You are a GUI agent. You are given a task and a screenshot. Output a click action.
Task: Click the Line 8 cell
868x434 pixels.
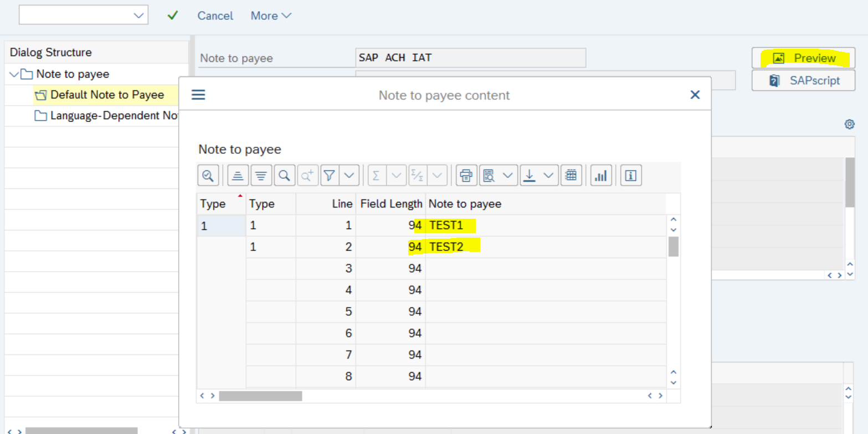326,376
